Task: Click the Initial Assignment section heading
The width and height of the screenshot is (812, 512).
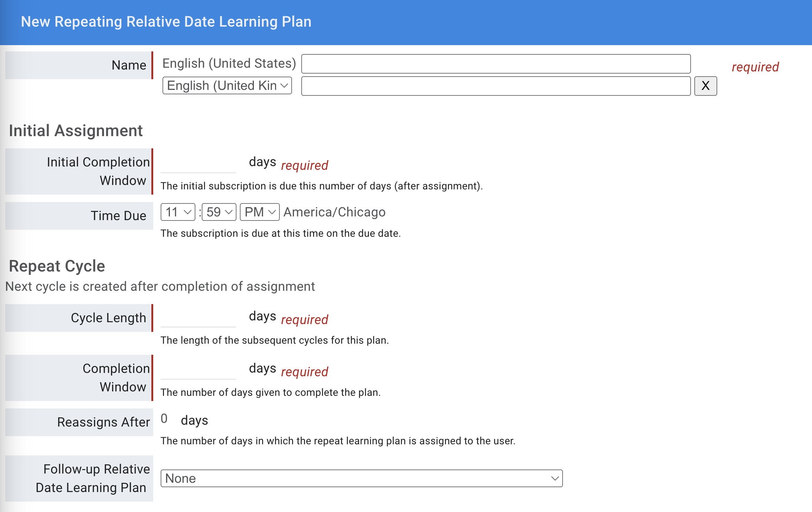Action: tap(76, 131)
